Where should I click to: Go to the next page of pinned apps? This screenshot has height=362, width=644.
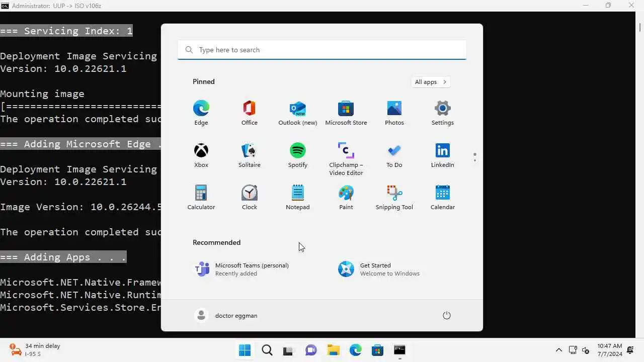(475, 161)
